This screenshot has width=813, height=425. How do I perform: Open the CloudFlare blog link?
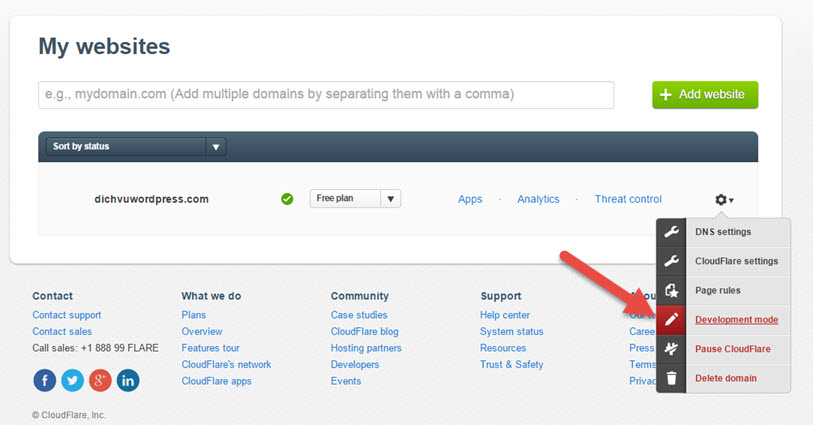pyautogui.click(x=365, y=332)
